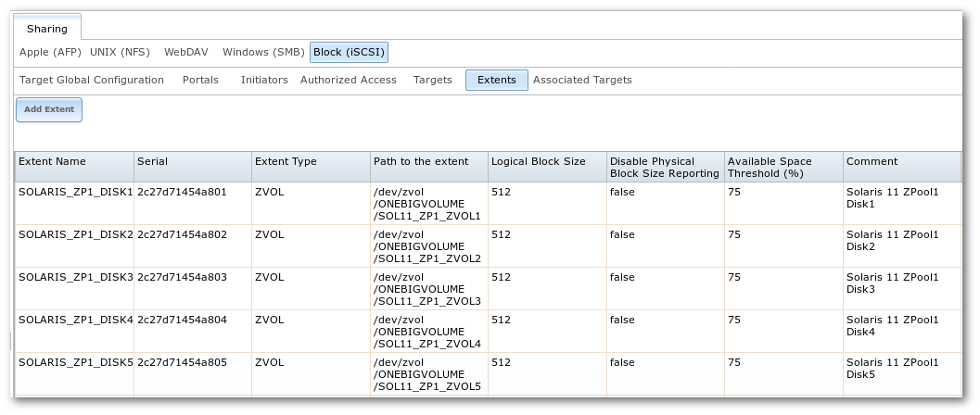Screen dimensions: 980x415
Task: Switch to UNIX (NFS) sharing tab
Action: pos(122,53)
